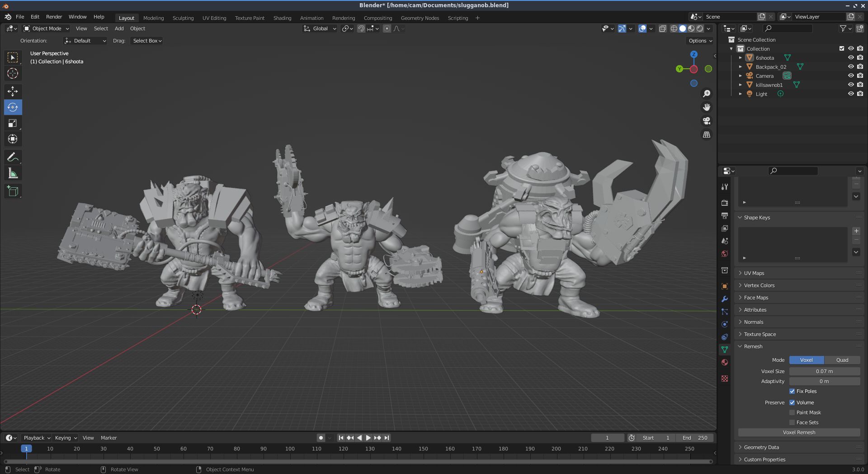Viewport: 868px width, 474px height.
Task: Expand the UV Maps panel
Action: 754,273
